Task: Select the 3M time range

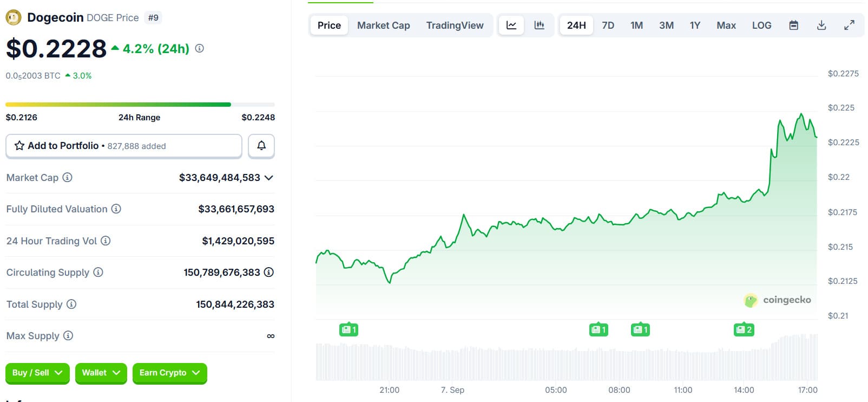Action: pyautogui.click(x=666, y=25)
